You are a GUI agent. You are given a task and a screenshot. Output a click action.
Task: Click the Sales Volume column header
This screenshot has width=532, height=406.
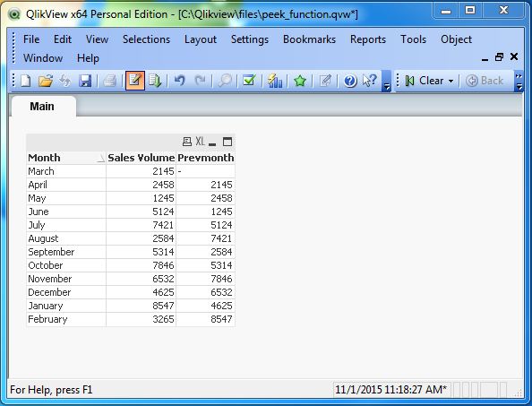pos(141,158)
